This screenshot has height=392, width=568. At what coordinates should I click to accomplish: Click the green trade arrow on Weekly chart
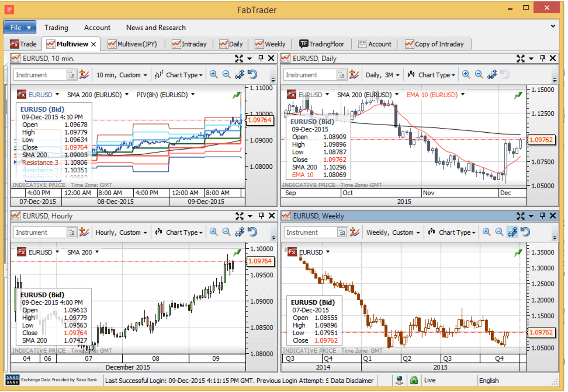[x=518, y=252]
